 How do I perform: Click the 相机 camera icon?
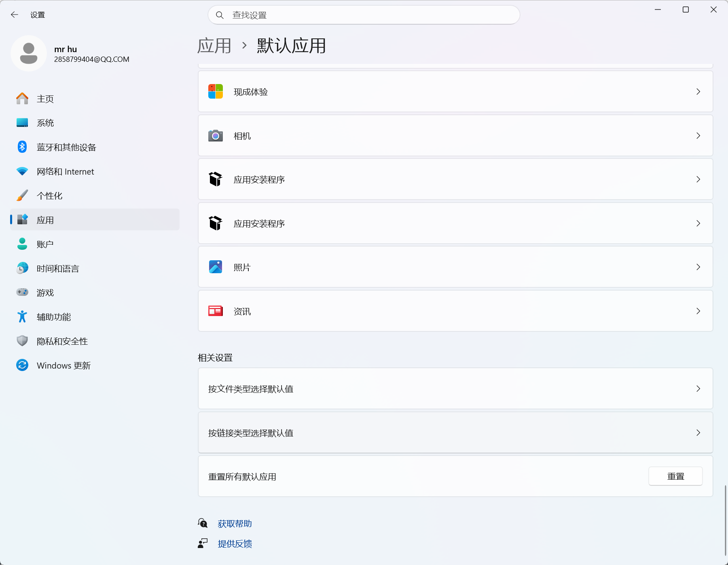coord(216,136)
